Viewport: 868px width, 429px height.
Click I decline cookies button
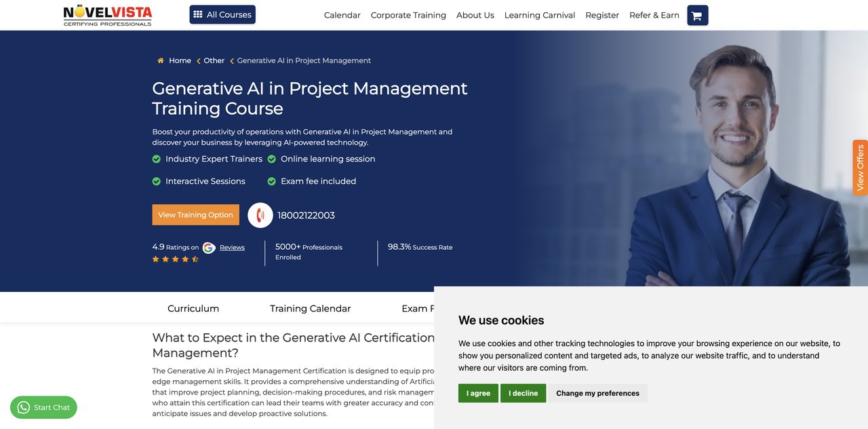[x=523, y=393]
